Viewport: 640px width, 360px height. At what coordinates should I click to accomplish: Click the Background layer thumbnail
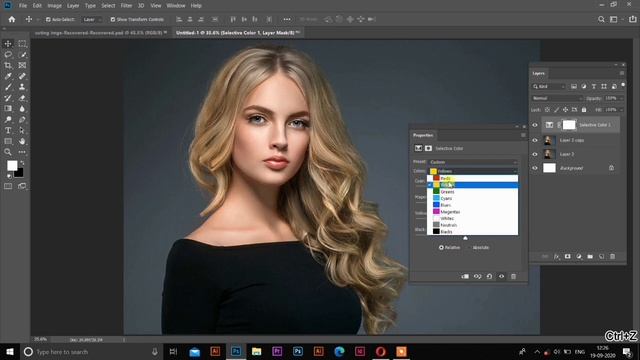point(549,168)
